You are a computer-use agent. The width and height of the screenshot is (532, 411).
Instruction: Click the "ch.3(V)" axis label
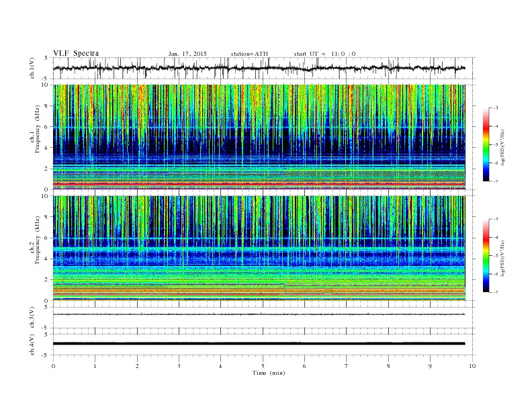(32, 318)
